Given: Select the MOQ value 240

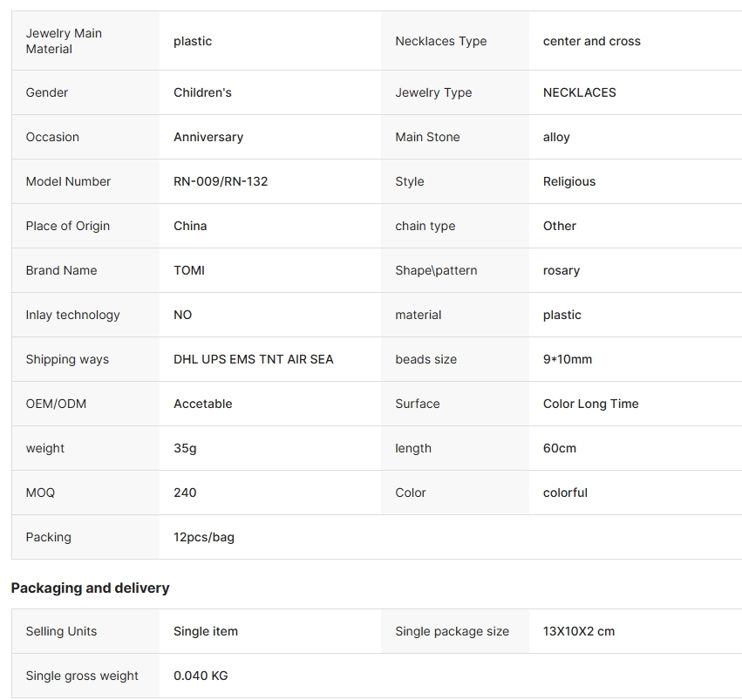Looking at the screenshot, I should [x=185, y=493].
